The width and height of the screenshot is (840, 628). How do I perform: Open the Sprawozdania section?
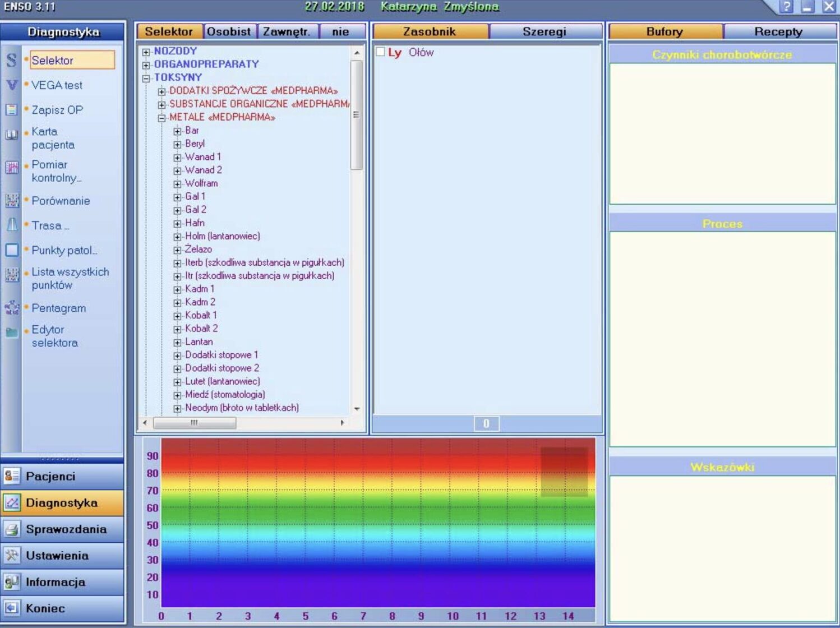coord(62,529)
